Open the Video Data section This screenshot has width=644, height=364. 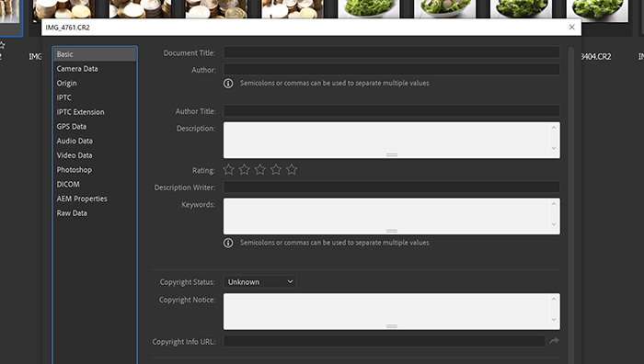coord(75,155)
